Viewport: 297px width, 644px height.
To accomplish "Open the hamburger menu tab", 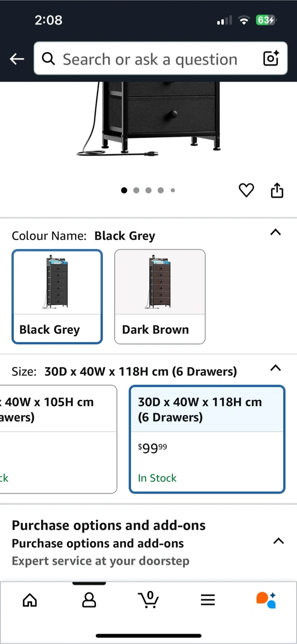I will point(208,600).
